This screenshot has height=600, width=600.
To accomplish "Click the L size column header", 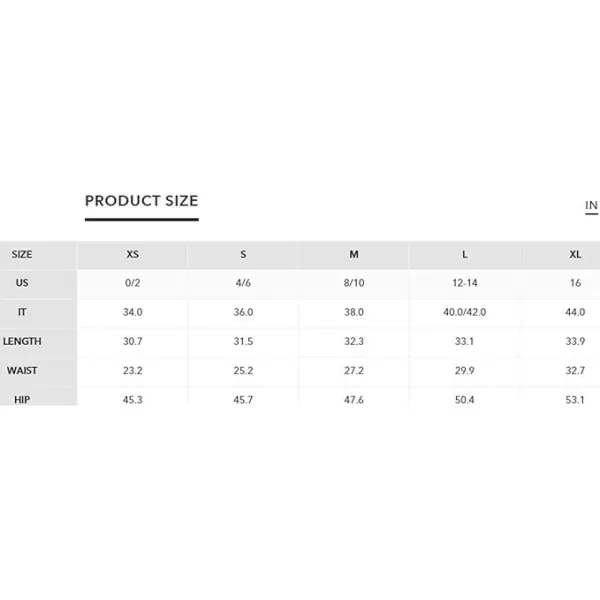I will coord(465,254).
